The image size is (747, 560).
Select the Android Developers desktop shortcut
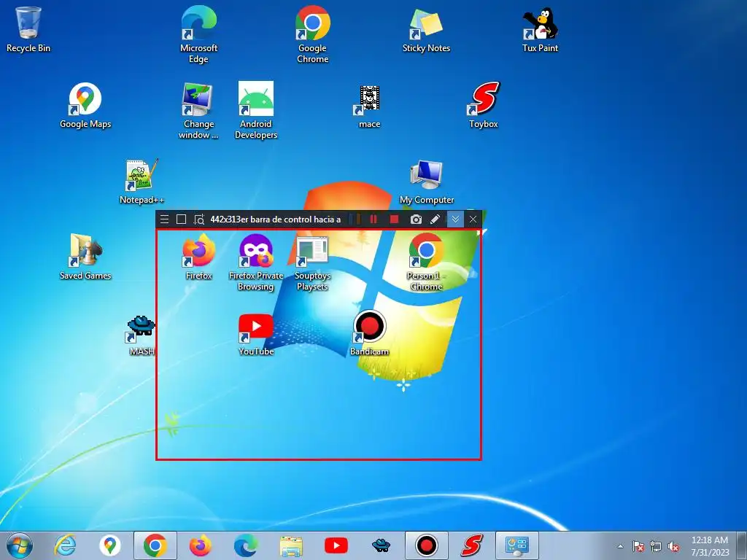(256, 111)
